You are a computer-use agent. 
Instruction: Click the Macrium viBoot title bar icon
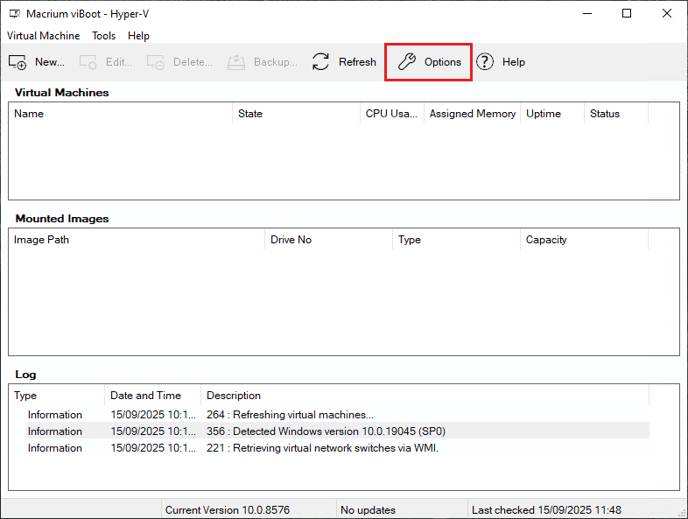pos(14,13)
